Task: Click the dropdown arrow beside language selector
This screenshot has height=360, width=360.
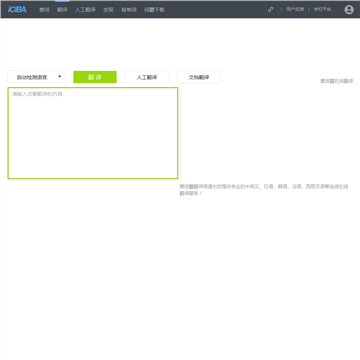Action: point(60,77)
